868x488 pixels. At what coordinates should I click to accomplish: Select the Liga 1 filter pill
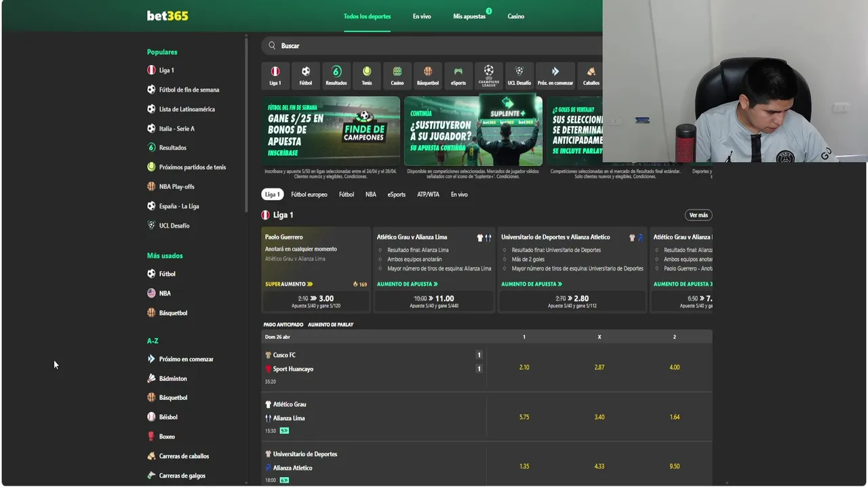click(272, 195)
